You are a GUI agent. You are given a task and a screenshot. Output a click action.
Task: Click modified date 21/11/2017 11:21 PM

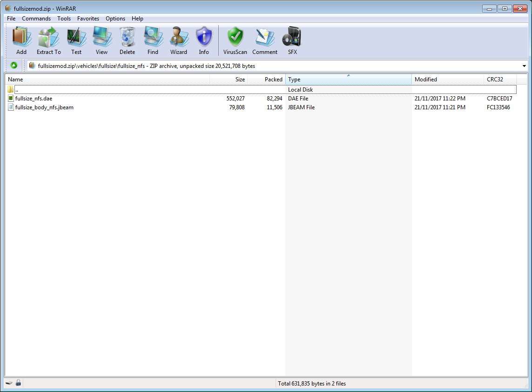[440, 107]
